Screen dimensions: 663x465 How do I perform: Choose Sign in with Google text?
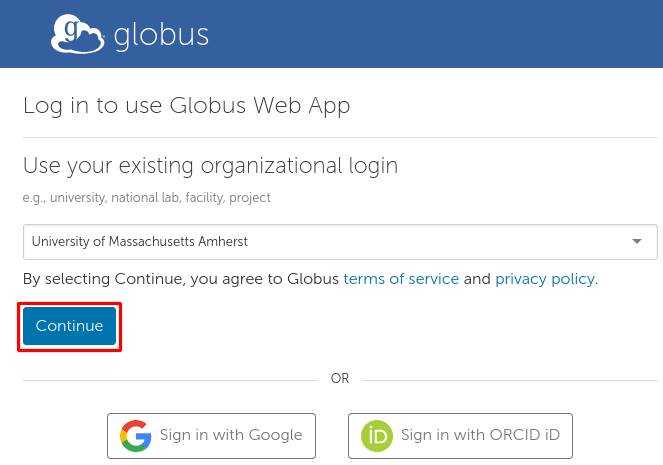(230, 435)
